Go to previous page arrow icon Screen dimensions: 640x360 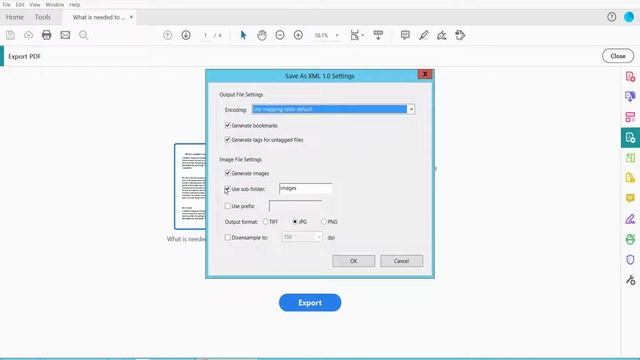pos(167,35)
